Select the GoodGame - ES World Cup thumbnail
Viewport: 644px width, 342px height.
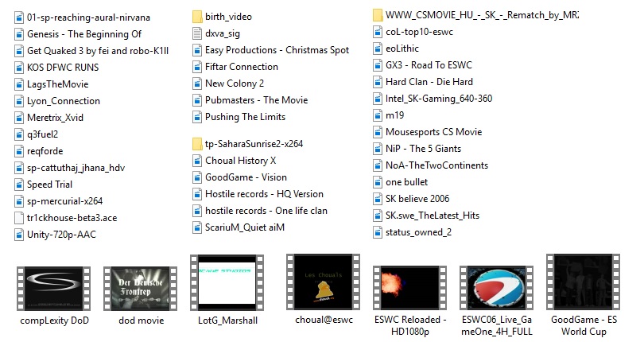tap(584, 282)
